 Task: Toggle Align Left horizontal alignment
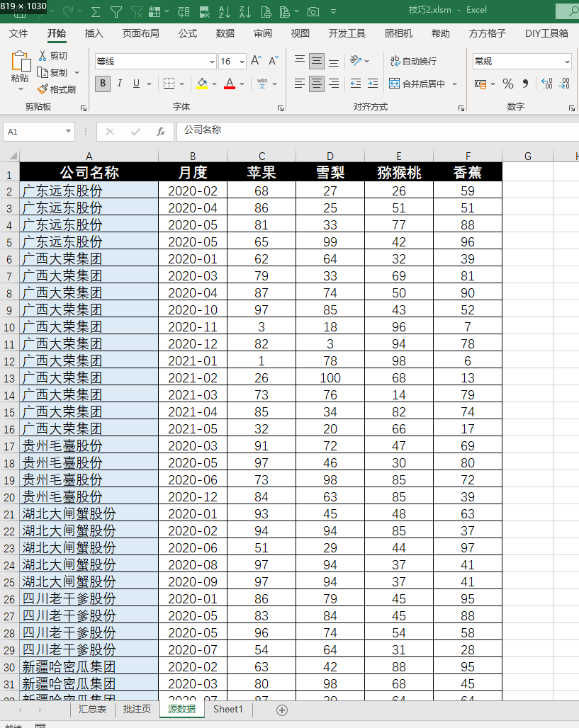tap(300, 84)
